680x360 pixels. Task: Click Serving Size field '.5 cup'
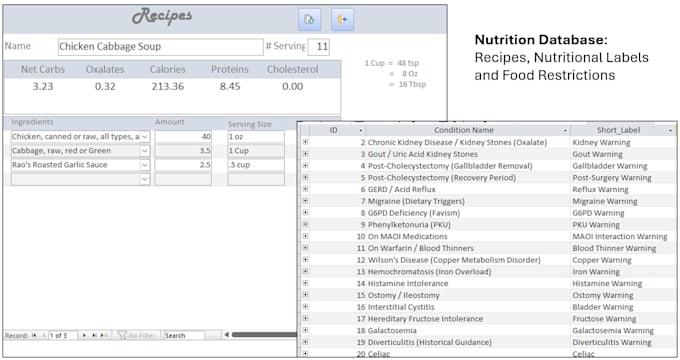pos(256,165)
